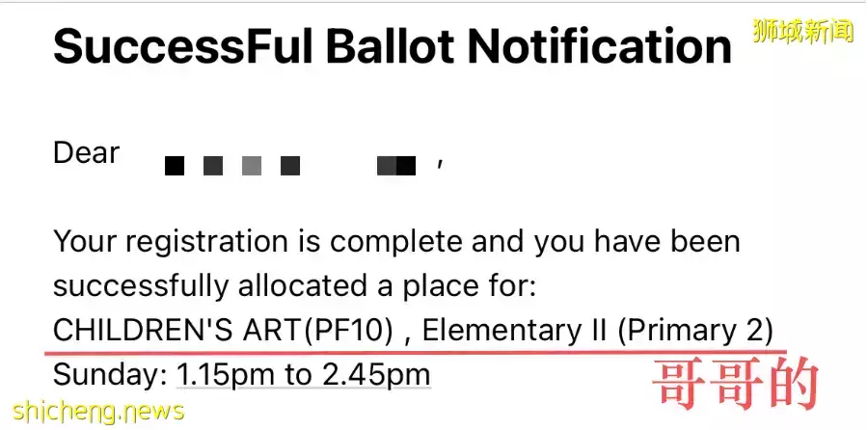
Task: Click the (Primary 2) text
Action: point(695,331)
